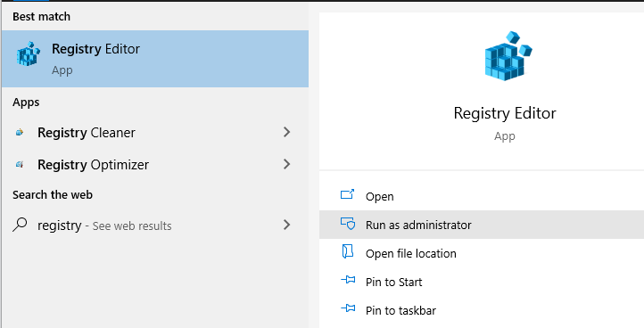Choose Run as administrator
This screenshot has height=328, width=644.
click(482, 225)
